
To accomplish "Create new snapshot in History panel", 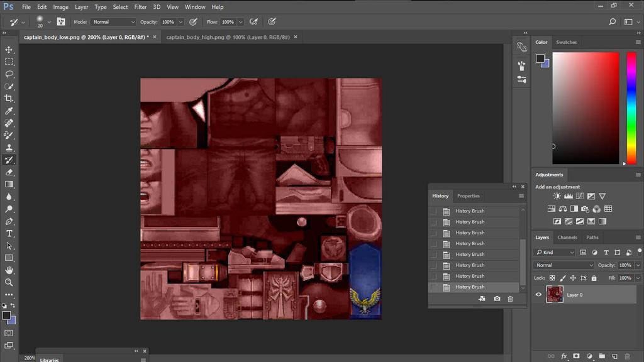I will (497, 299).
